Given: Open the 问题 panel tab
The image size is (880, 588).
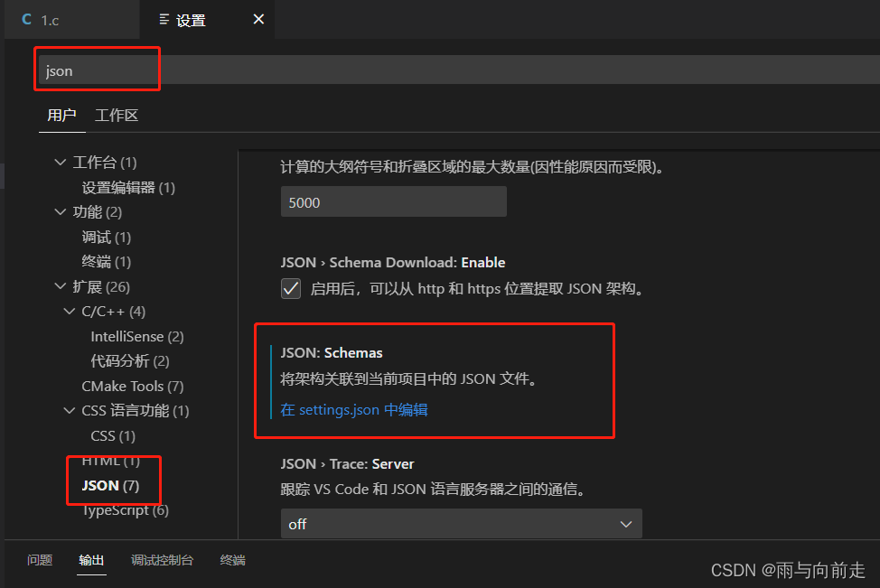Looking at the screenshot, I should coord(39,560).
